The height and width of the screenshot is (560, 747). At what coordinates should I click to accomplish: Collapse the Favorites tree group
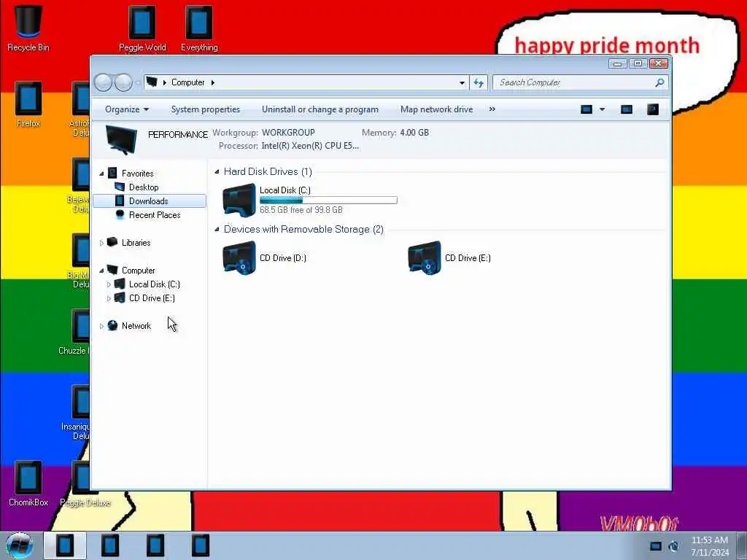pyautogui.click(x=101, y=174)
